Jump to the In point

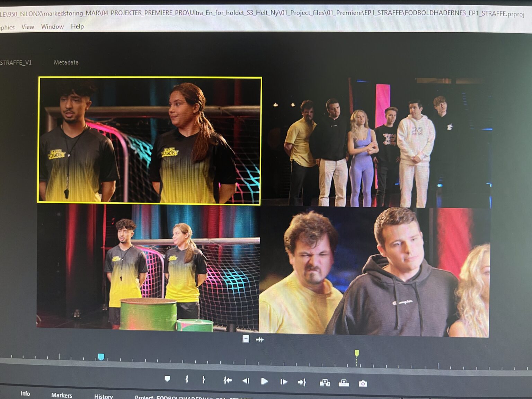228,381
